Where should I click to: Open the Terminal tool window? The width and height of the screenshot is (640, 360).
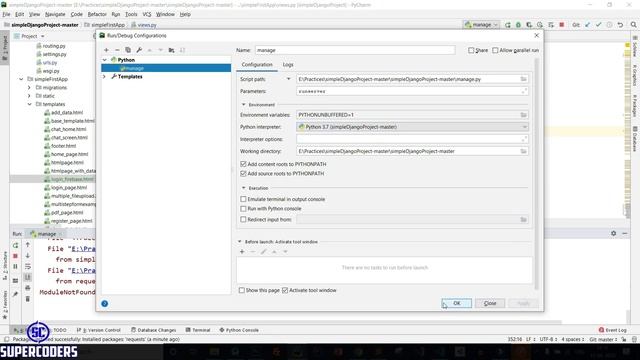(x=198, y=330)
